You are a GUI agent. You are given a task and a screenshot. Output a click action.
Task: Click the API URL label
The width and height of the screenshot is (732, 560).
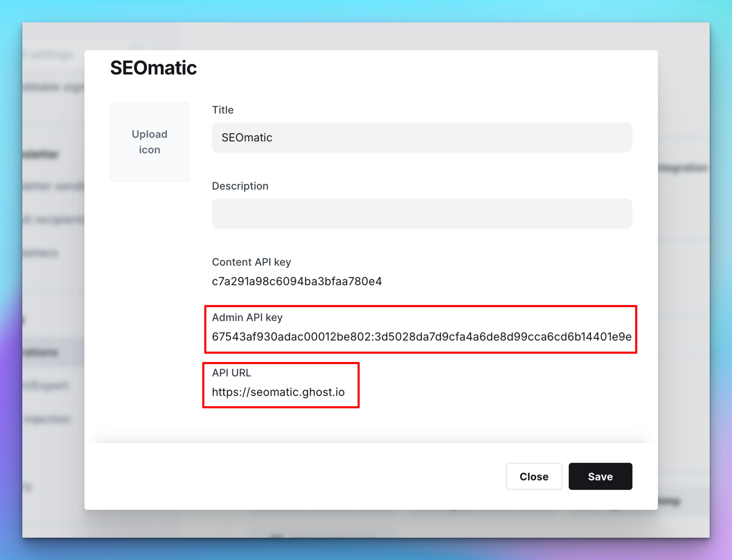tap(231, 373)
